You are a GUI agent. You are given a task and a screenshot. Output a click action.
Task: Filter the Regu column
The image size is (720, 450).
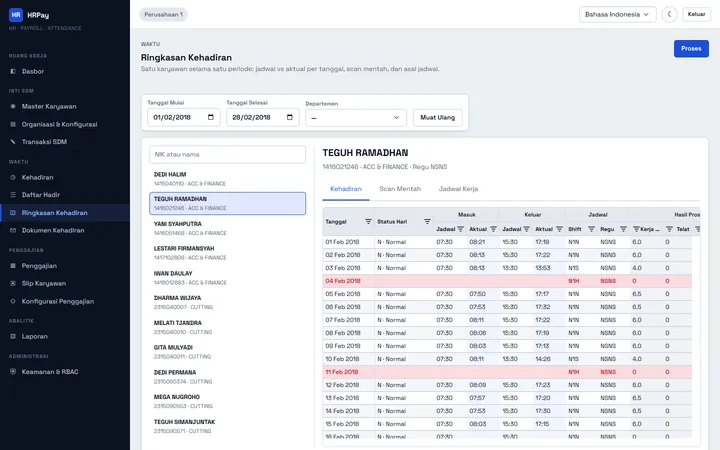click(623, 229)
